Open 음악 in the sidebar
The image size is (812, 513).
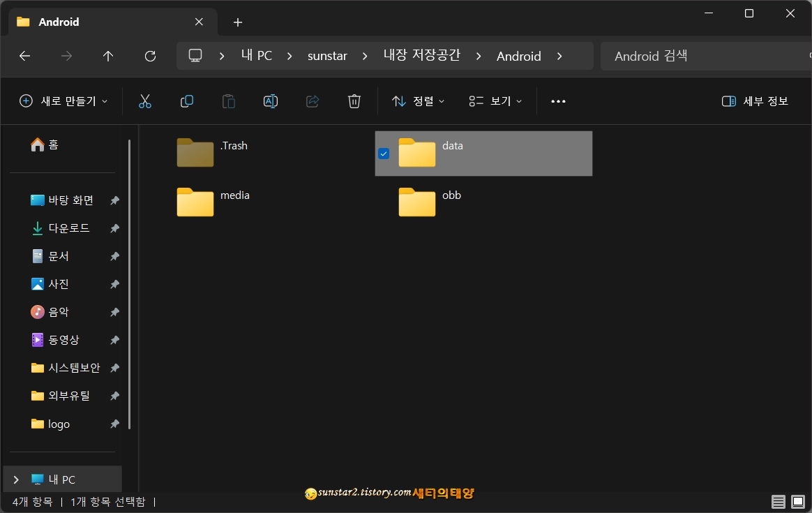pyautogui.click(x=50, y=312)
